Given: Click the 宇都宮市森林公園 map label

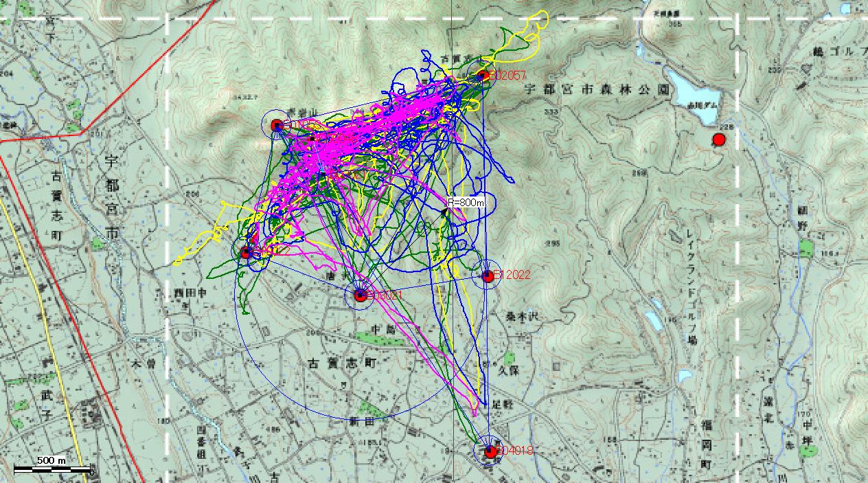Looking at the screenshot, I should point(595,90).
